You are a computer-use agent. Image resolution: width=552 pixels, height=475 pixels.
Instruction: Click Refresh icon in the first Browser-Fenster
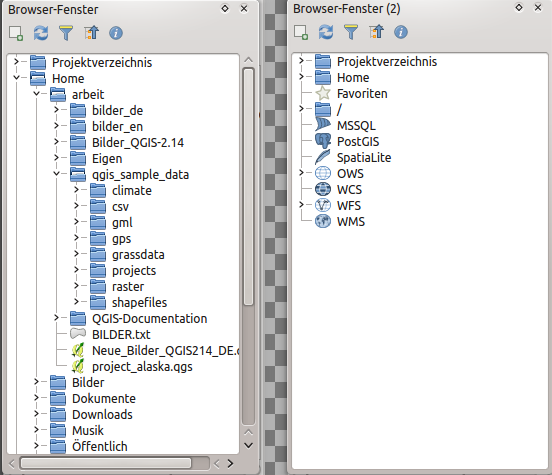coord(41,33)
